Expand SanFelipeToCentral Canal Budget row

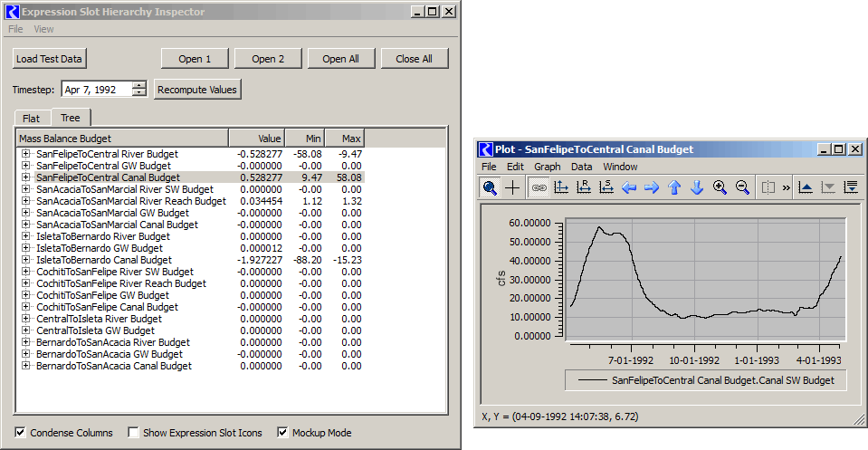(25, 177)
